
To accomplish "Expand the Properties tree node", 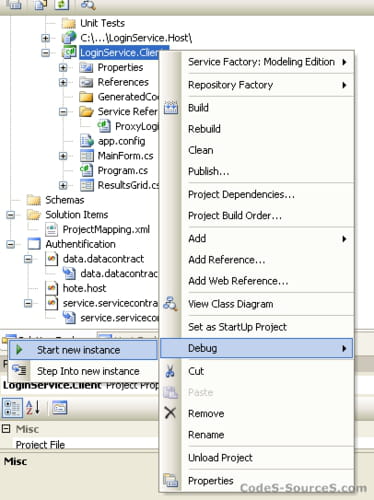I will click(x=63, y=67).
